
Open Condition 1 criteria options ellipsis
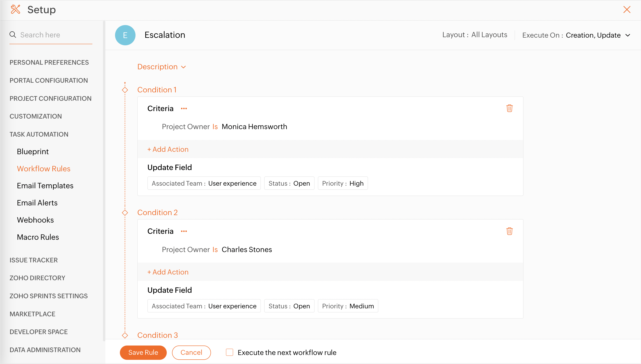[x=184, y=108]
